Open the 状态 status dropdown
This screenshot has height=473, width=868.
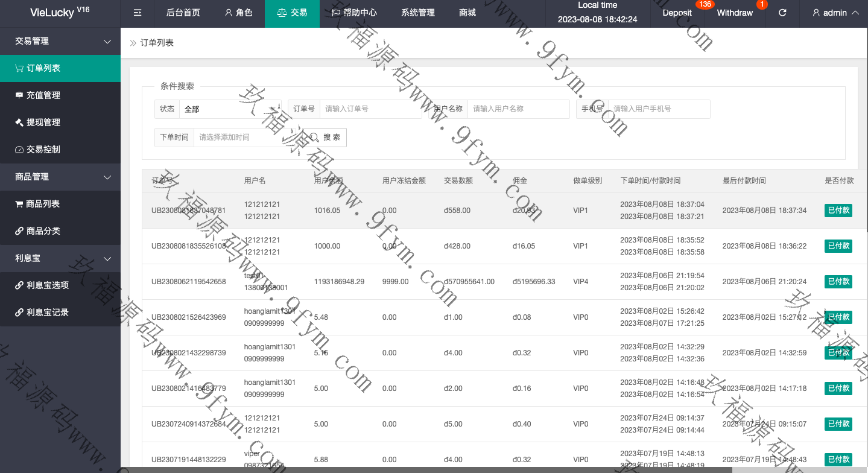(230, 109)
